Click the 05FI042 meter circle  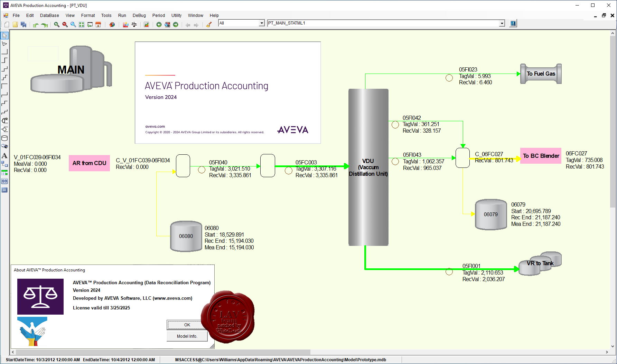[395, 125]
